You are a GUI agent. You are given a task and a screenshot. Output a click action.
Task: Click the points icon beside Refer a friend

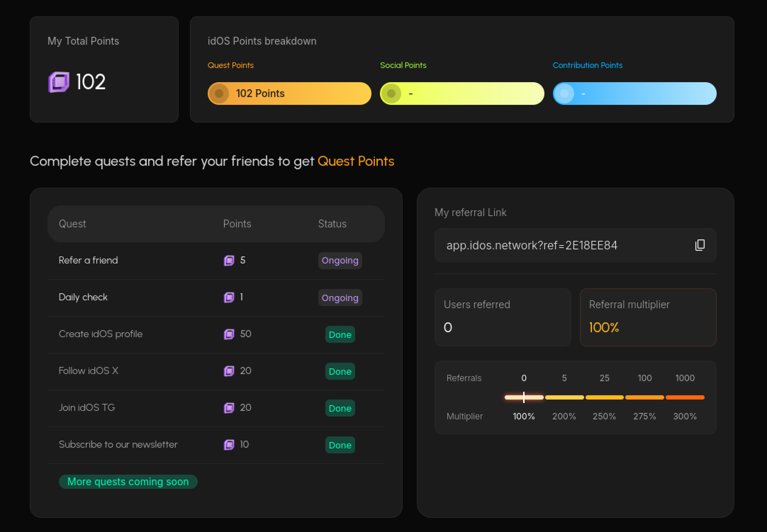coord(229,261)
